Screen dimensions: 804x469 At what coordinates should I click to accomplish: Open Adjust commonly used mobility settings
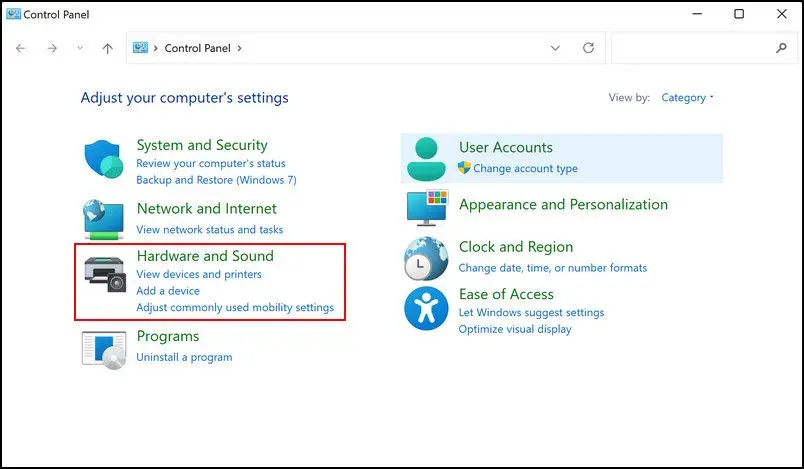coord(235,308)
